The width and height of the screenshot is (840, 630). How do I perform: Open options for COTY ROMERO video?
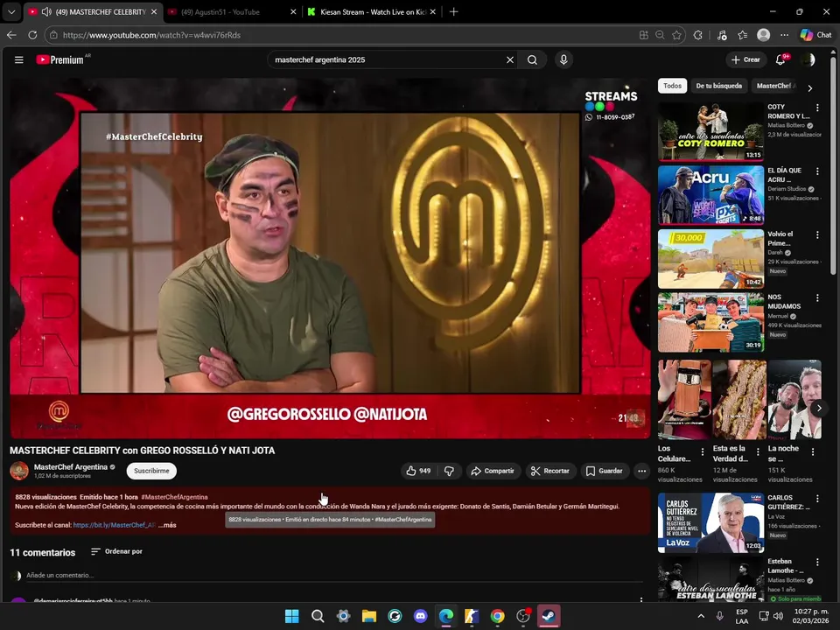coord(817,108)
